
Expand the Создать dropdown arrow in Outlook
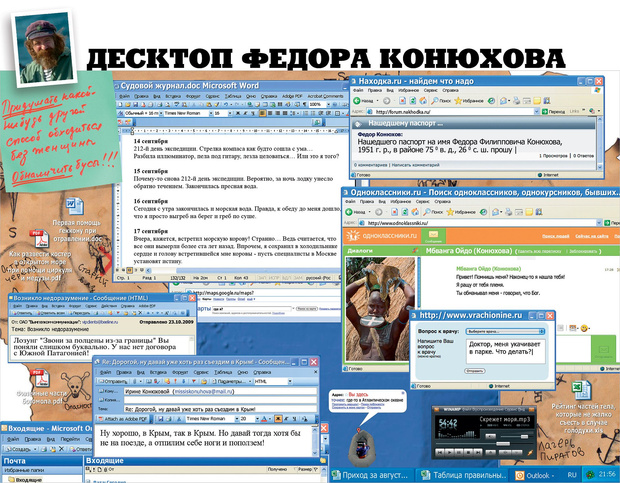click(x=35, y=449)
